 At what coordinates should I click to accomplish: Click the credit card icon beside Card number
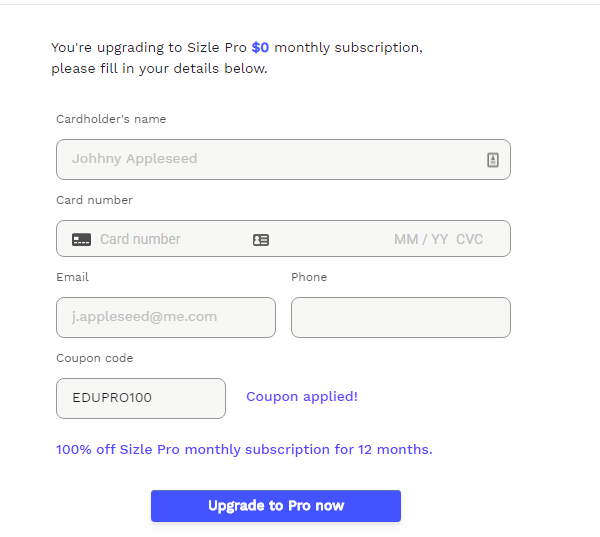[x=81, y=240]
